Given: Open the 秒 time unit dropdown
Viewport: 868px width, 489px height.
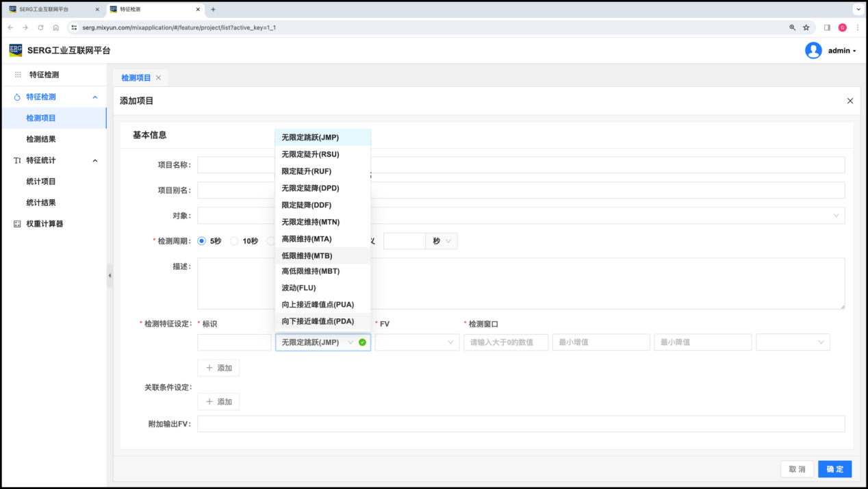Looking at the screenshot, I should point(441,241).
